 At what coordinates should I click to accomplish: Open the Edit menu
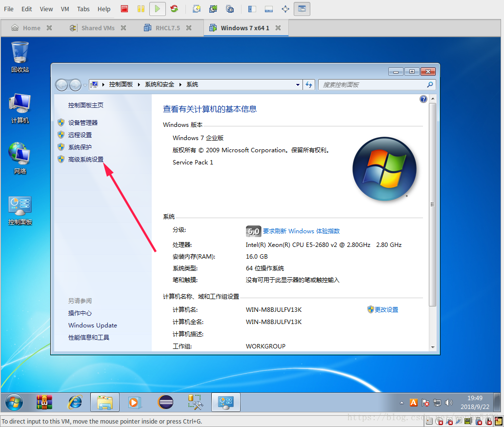[27, 9]
